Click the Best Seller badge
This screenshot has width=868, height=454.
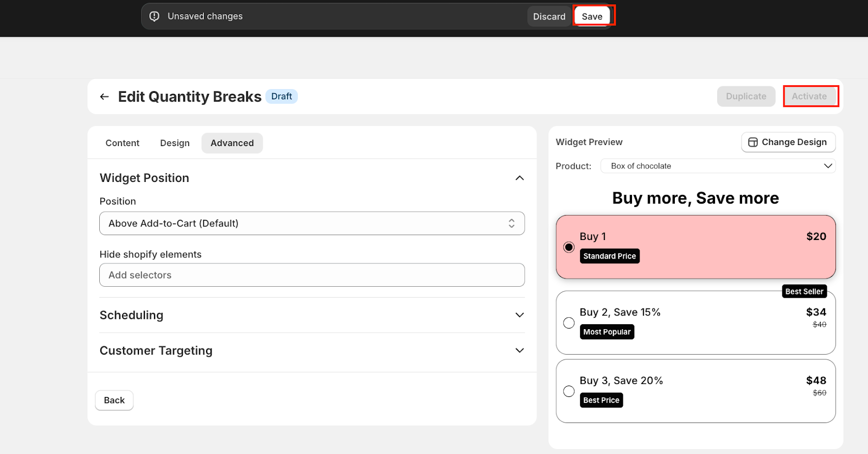click(x=804, y=292)
